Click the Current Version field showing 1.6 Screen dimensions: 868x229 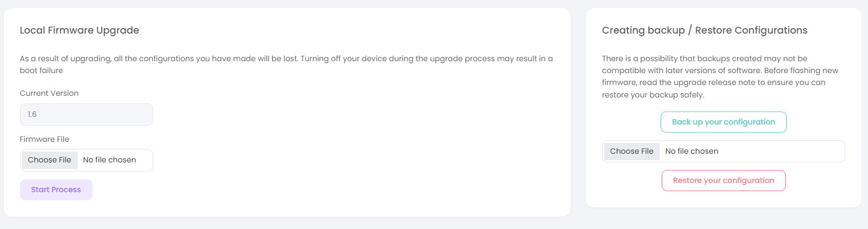pyautogui.click(x=87, y=114)
